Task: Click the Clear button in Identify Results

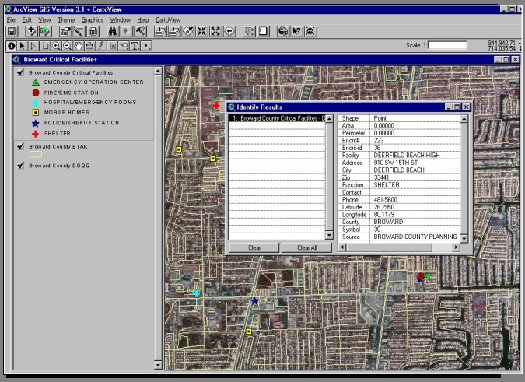Action: click(x=254, y=248)
